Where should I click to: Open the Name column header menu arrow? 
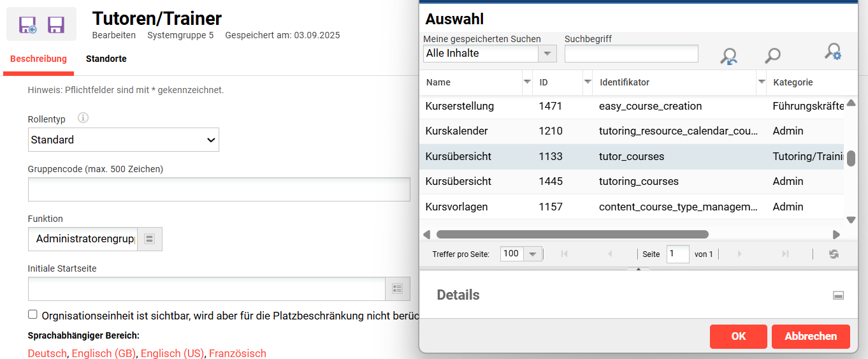point(527,82)
